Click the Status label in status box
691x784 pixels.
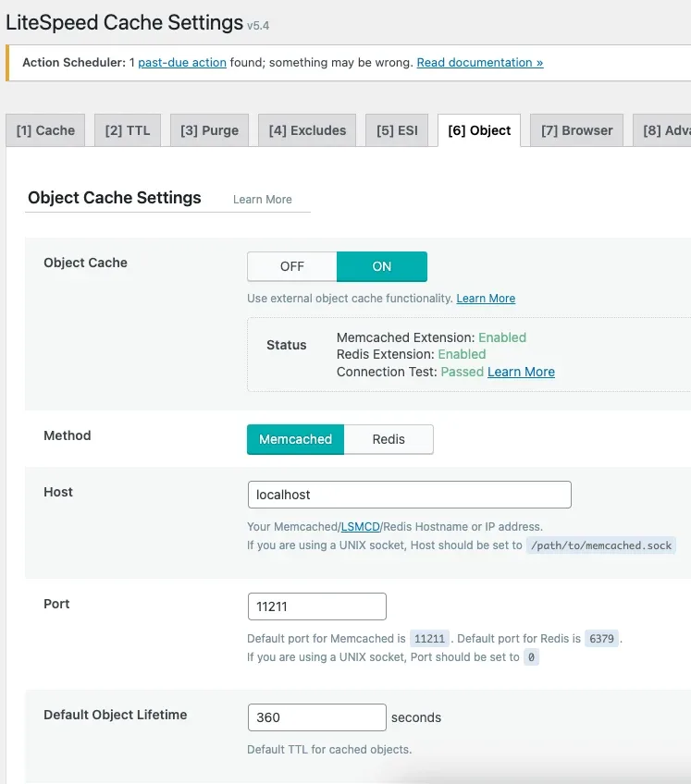[286, 345]
